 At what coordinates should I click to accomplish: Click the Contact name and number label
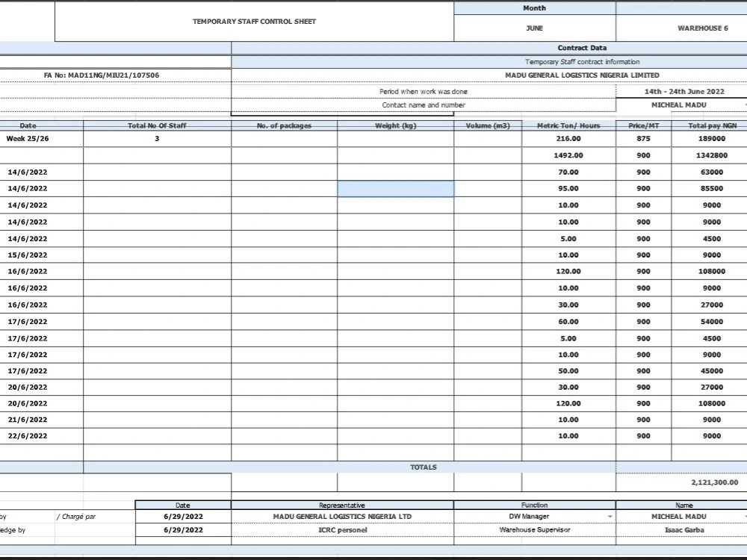(x=424, y=105)
